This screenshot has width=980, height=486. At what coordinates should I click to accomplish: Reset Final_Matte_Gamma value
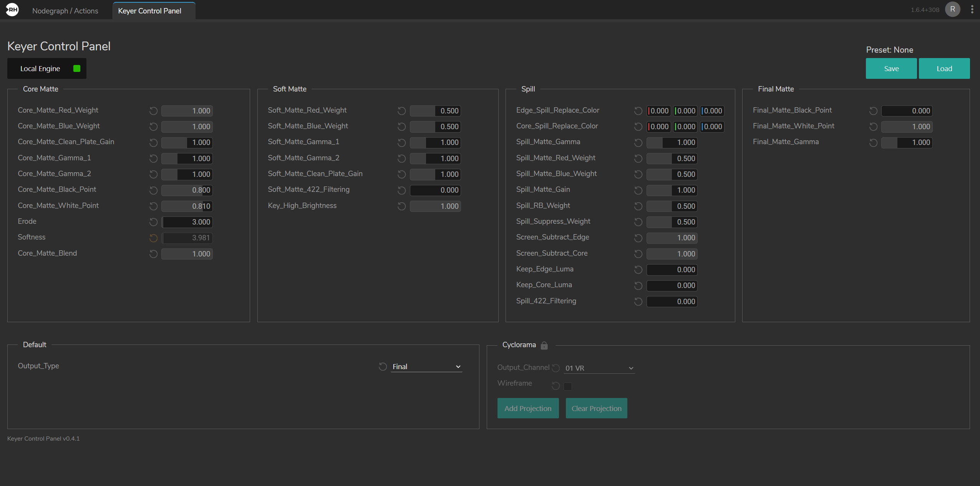[x=873, y=143]
